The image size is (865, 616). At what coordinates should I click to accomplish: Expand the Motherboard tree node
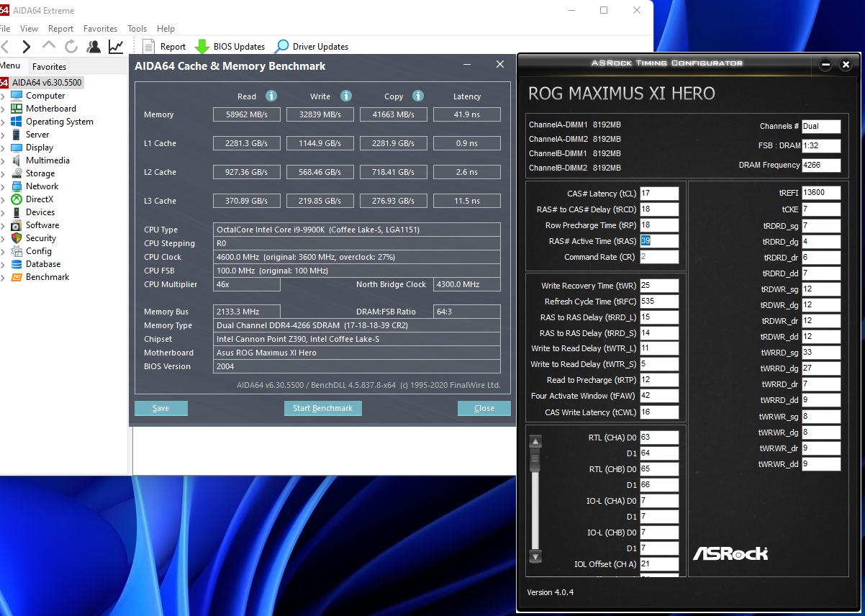(x=3, y=109)
